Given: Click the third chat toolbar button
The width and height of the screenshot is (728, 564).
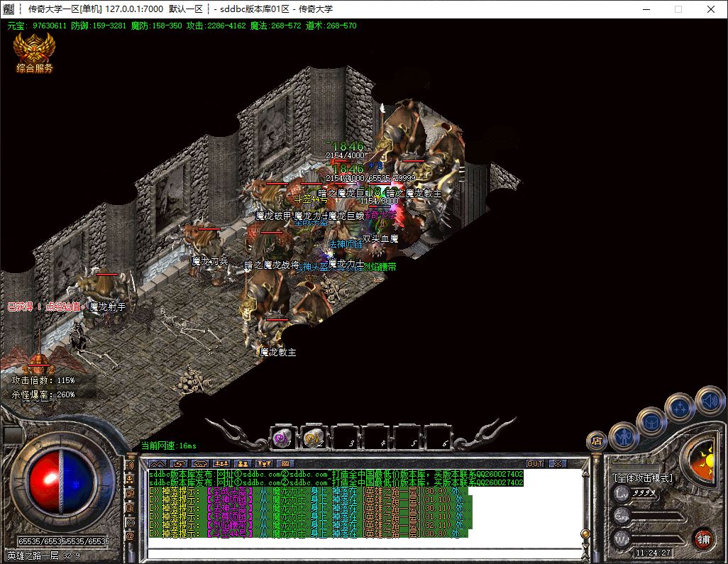Looking at the screenshot, I should tap(200, 463).
